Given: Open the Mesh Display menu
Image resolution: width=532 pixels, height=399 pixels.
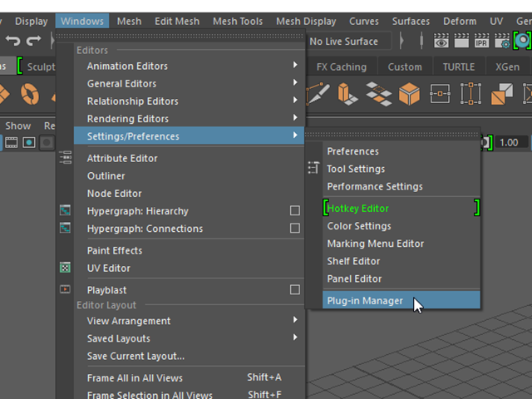Looking at the screenshot, I should [x=306, y=21].
